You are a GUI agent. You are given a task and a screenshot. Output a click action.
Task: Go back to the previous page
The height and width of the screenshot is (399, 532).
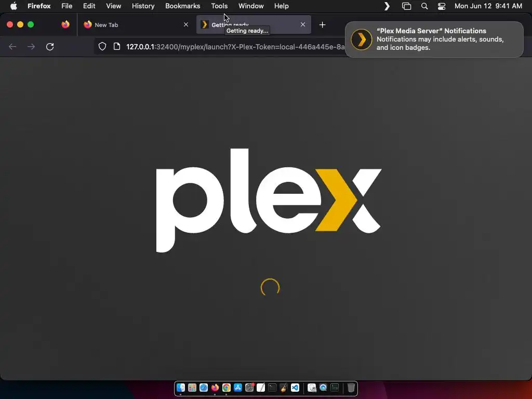(12, 46)
